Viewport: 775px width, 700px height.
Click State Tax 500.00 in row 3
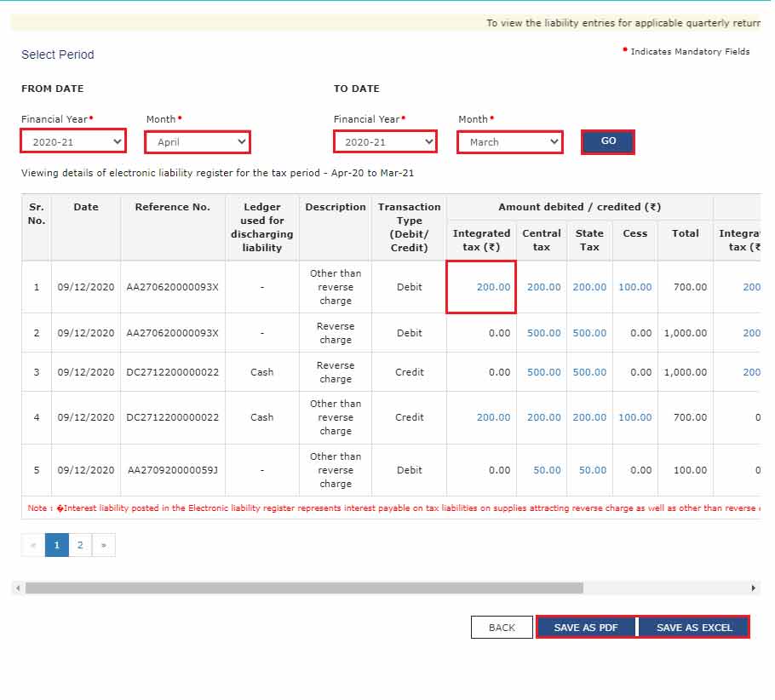589,372
